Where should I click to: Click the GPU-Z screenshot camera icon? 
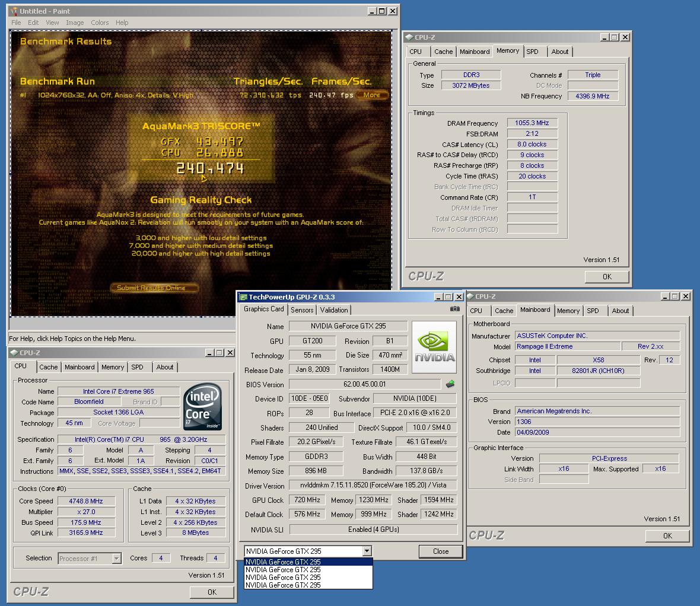tap(454, 309)
